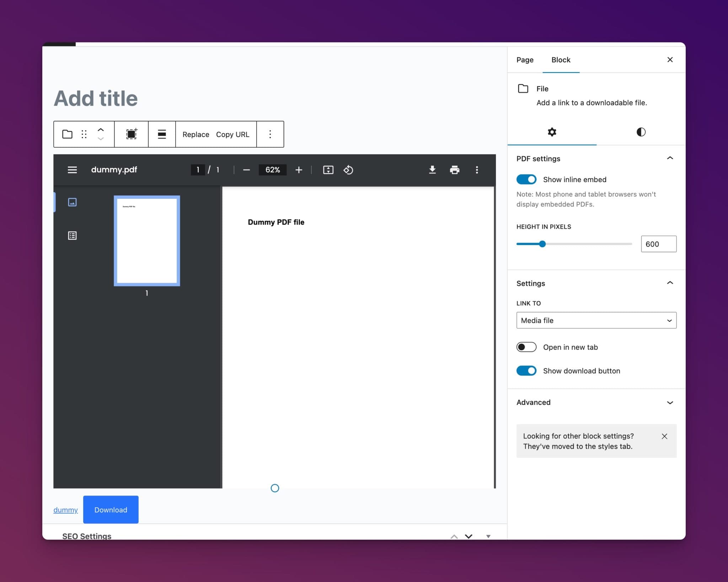This screenshot has height=582, width=728.
Task: Open the block toolbar options menu
Action: pos(270,134)
